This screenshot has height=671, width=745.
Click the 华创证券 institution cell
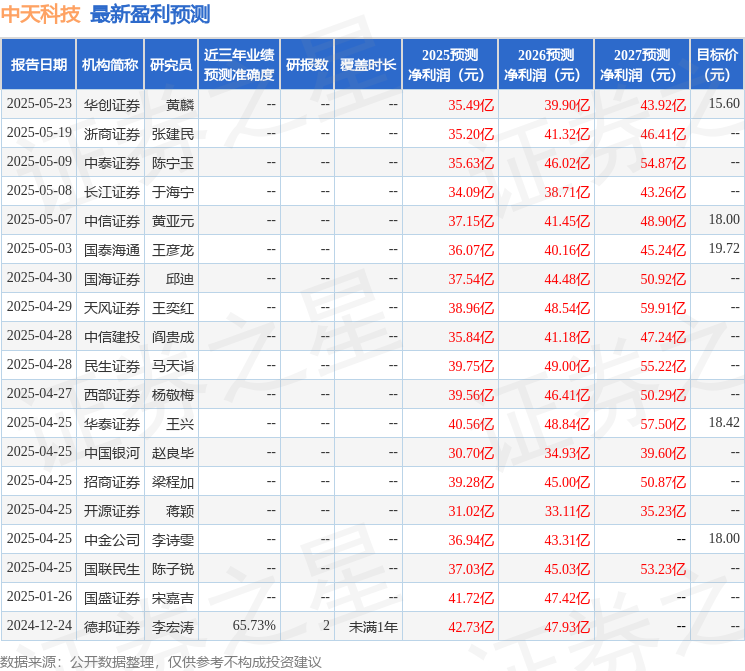(112, 105)
